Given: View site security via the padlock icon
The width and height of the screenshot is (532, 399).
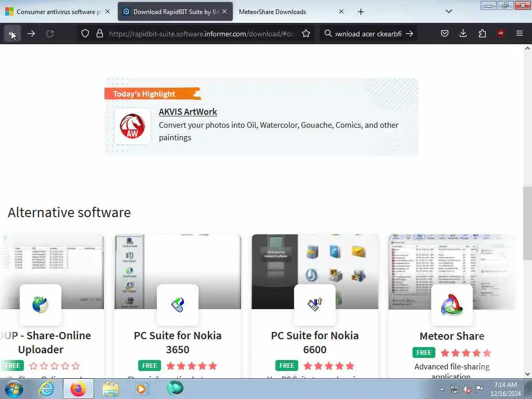Looking at the screenshot, I should tap(99, 34).
